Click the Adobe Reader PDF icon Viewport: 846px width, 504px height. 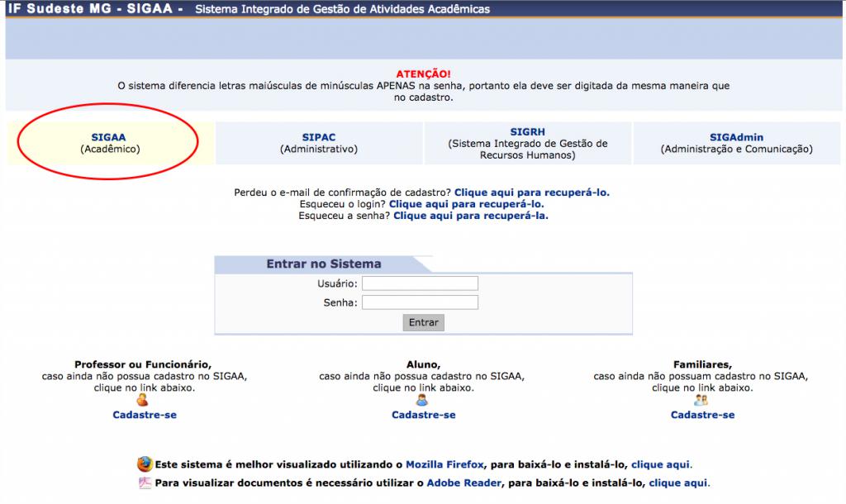[x=145, y=483]
